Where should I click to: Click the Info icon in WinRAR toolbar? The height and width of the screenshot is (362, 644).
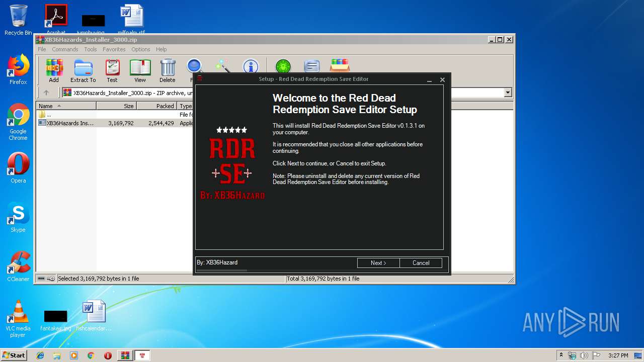pos(251,66)
